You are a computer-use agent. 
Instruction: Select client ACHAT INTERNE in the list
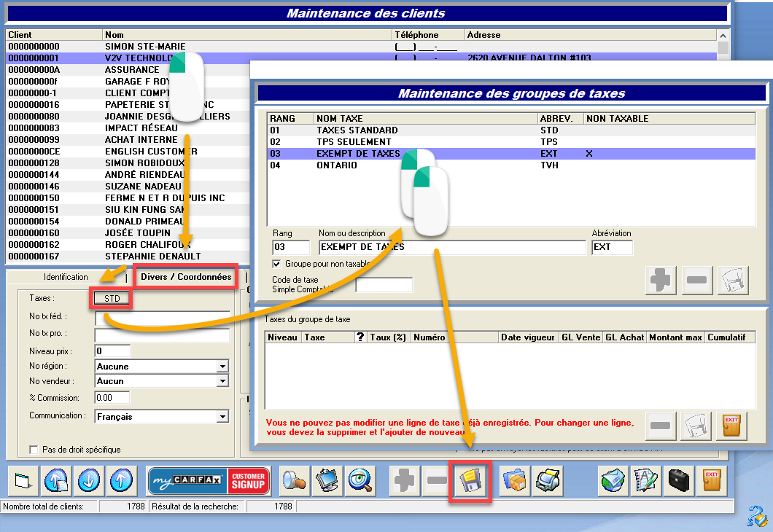point(128,140)
